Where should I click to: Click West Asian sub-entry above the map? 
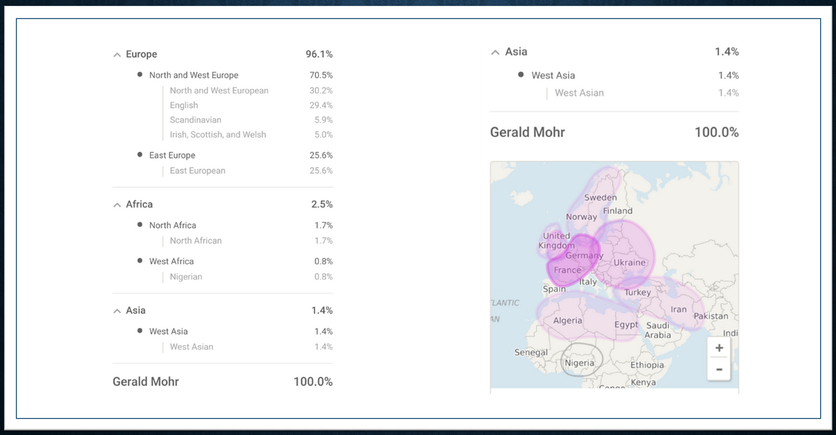[579, 93]
